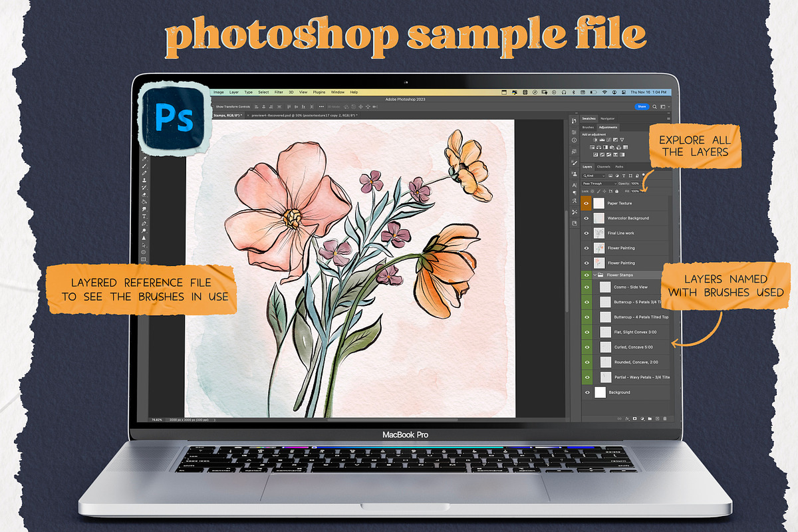Screen dimensions: 798x532
Task: Hide the Final Line work layer
Action: (x=587, y=233)
